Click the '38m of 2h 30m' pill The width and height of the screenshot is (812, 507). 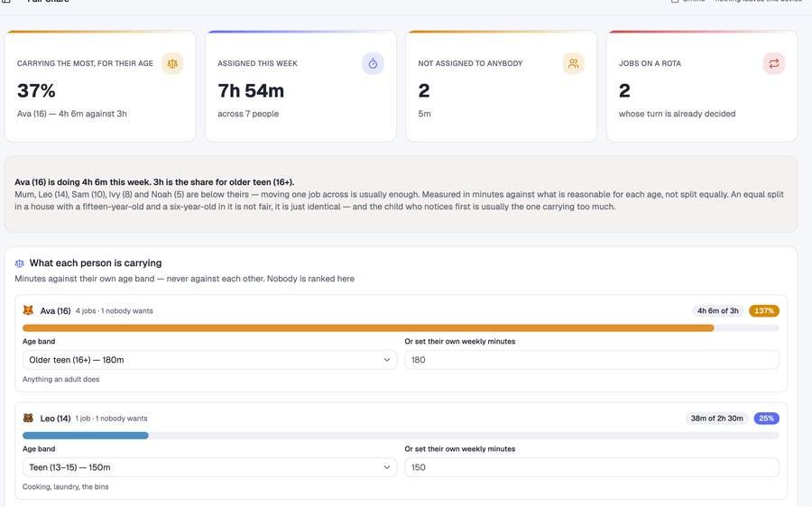716,419
